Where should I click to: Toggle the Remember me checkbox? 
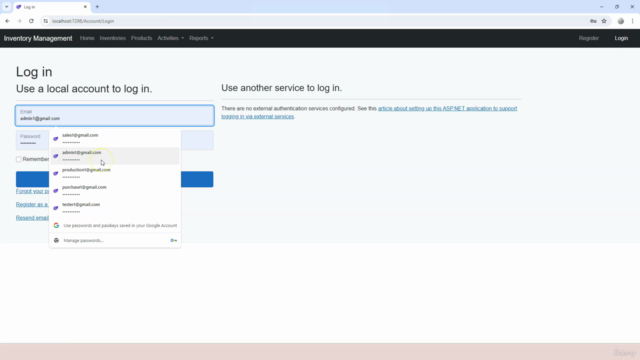(x=19, y=159)
